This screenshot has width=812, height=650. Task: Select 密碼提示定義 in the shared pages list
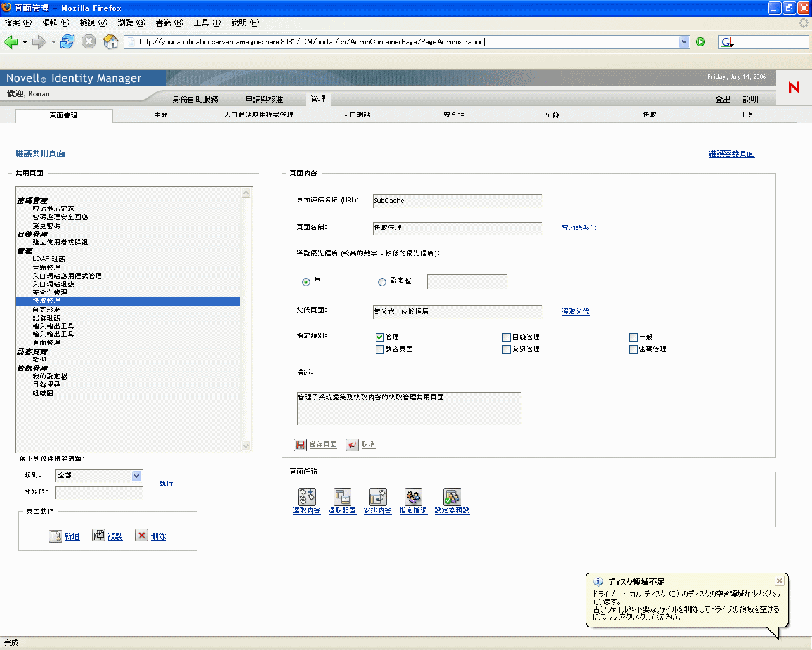coord(53,209)
